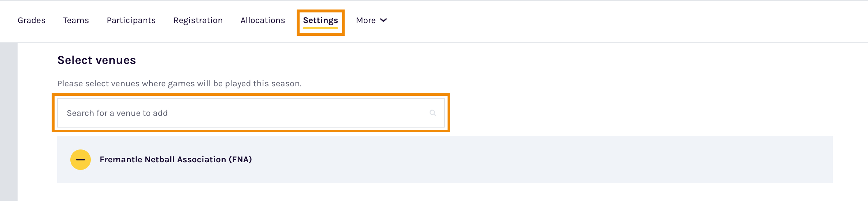868x201 pixels.
Task: Click the yellow underline beneath Settings
Action: (320, 28)
